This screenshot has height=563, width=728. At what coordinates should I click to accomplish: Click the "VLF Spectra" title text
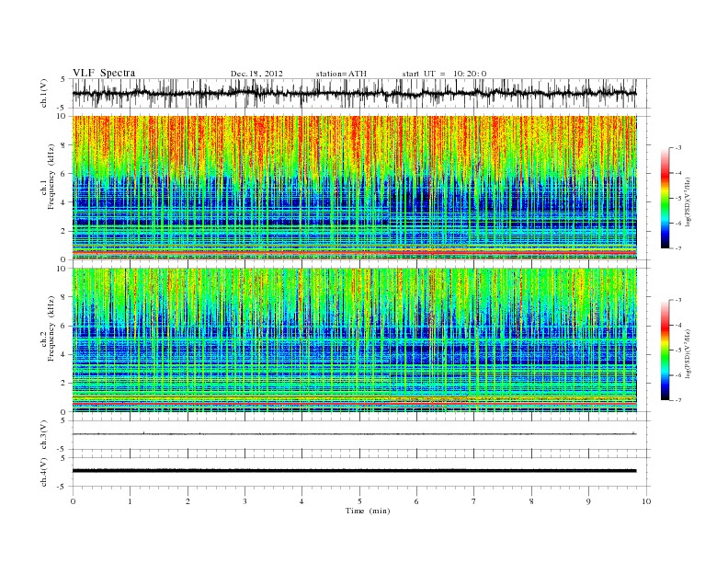104,73
